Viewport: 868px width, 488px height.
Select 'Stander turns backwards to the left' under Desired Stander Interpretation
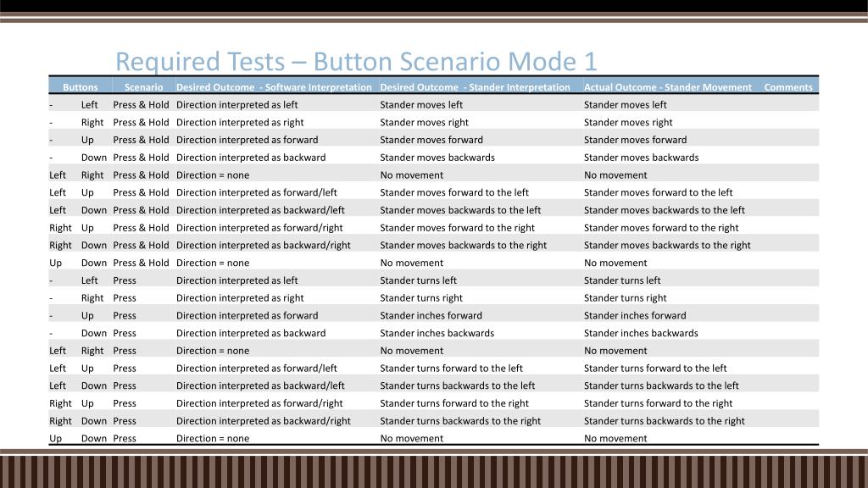tap(457, 385)
